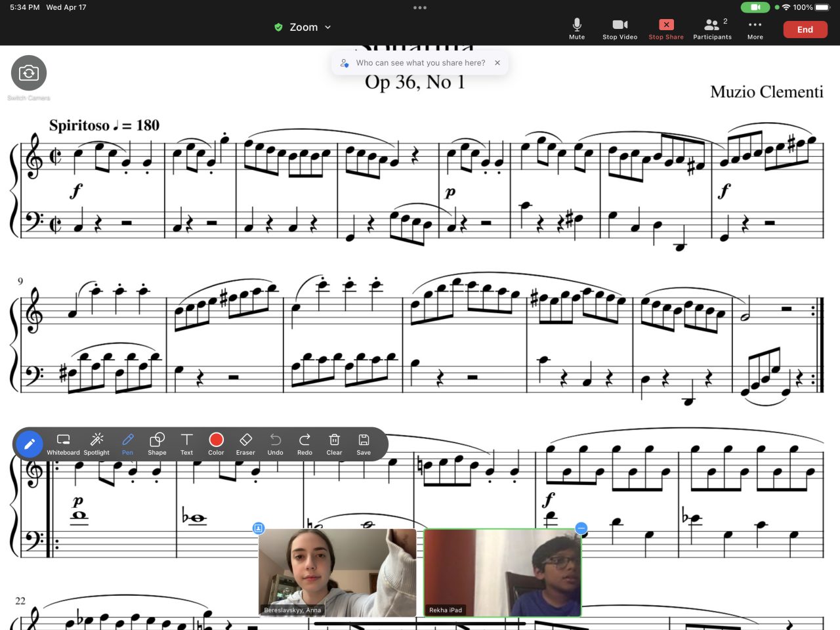The image size is (840, 630).
Task: Tap Anna Bereslavskyy's video thumbnail
Action: [337, 573]
